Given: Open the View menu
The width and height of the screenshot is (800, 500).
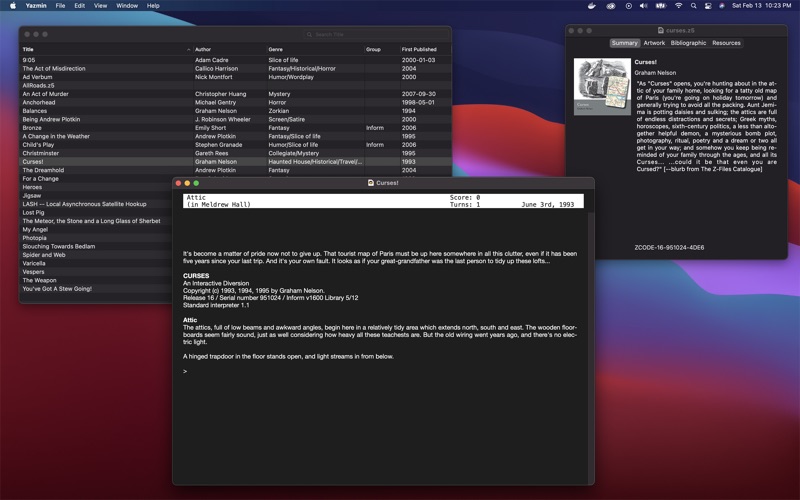Looking at the screenshot, I should coord(101,6).
